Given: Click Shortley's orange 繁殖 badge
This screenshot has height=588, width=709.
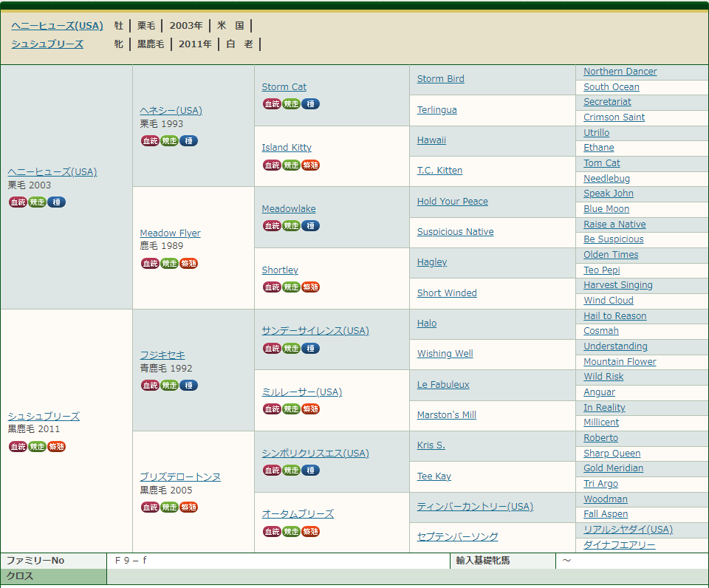Looking at the screenshot, I should coord(311,287).
